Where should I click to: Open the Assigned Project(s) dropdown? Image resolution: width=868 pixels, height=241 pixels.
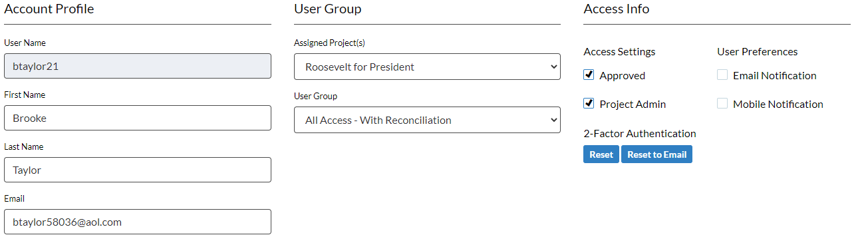pyautogui.click(x=427, y=67)
